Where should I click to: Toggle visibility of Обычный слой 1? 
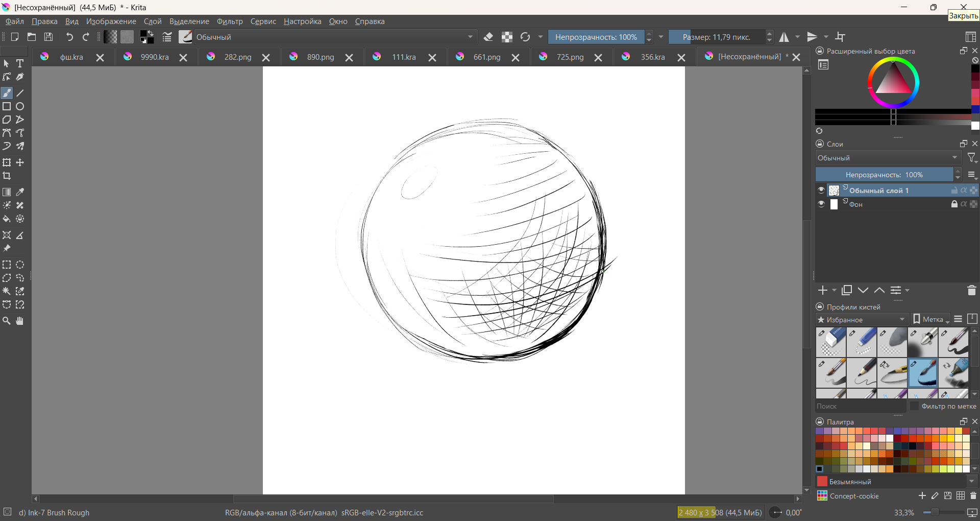pyautogui.click(x=821, y=191)
